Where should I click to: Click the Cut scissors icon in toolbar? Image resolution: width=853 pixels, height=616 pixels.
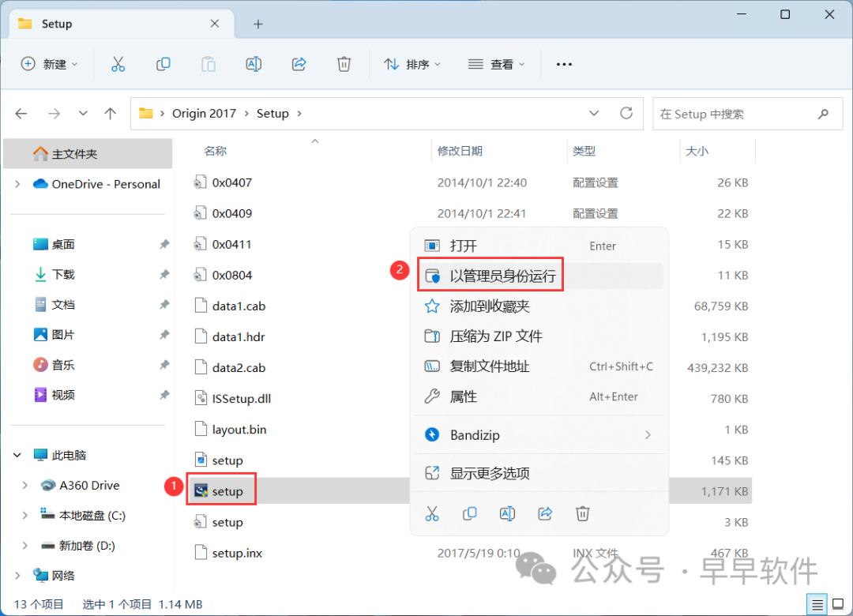pos(118,65)
